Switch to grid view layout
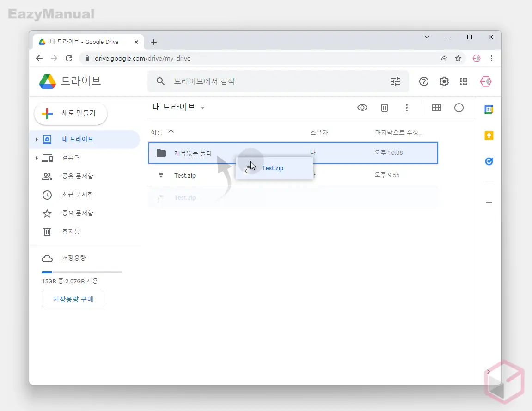 pos(436,107)
